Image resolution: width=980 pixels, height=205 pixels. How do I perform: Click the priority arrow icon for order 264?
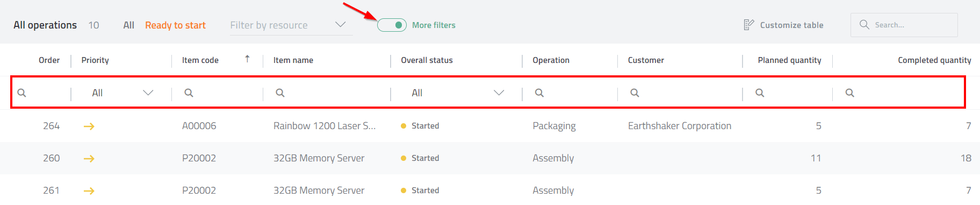click(89, 126)
